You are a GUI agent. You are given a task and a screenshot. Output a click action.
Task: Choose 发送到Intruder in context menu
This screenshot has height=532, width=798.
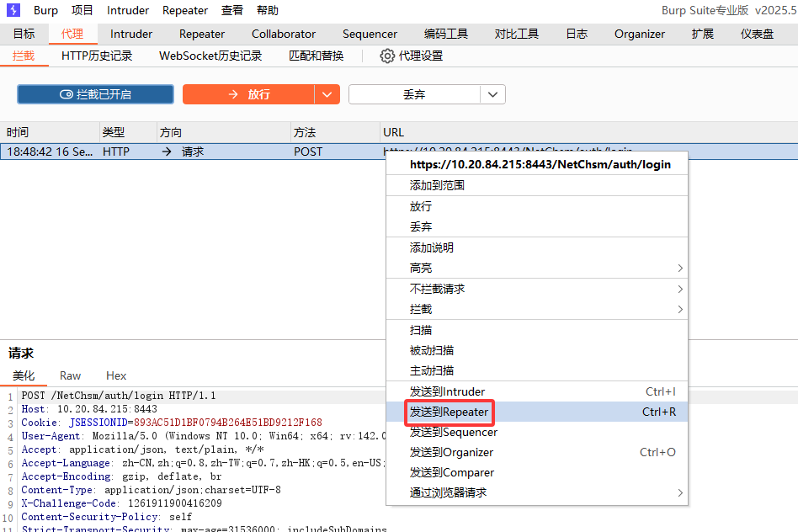coord(537,391)
